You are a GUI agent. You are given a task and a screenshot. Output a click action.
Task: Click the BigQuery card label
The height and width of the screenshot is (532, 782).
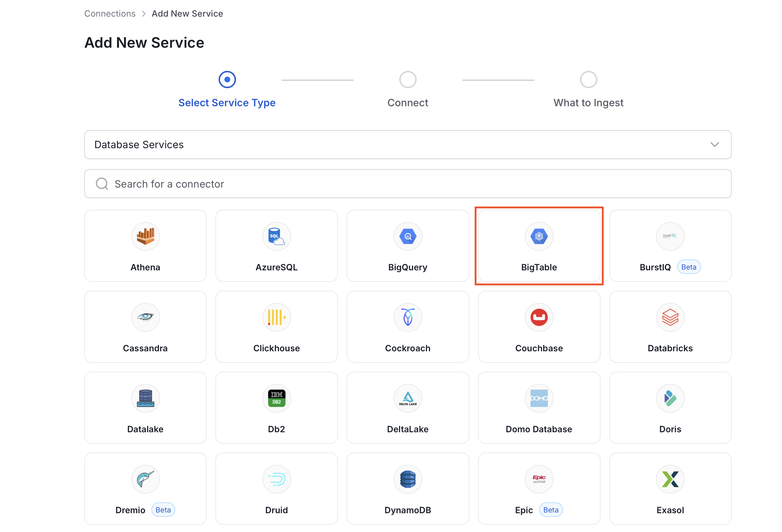[x=408, y=267]
